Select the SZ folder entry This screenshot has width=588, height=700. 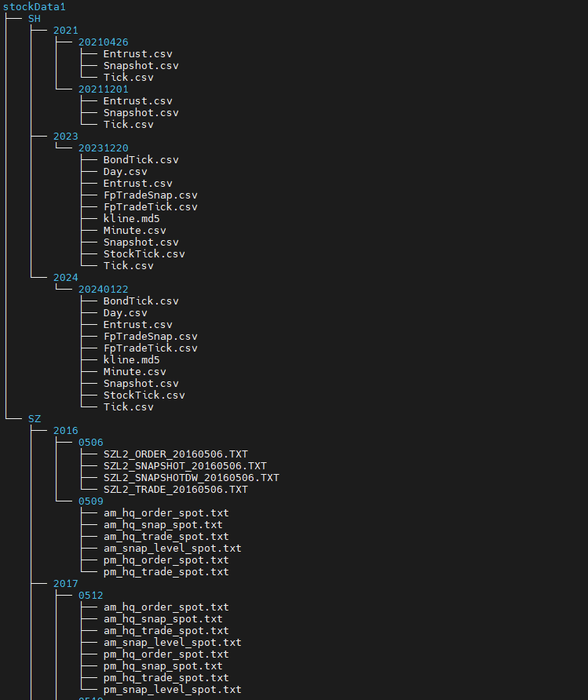[35, 419]
